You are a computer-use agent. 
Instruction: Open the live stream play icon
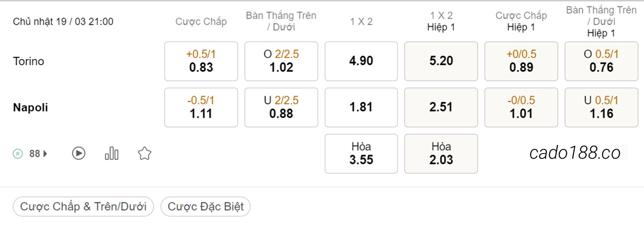point(78,153)
